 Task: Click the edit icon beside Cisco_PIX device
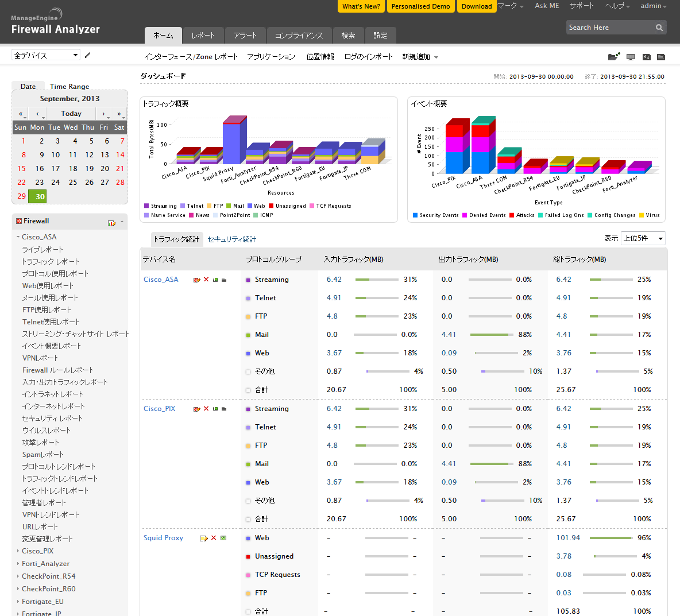197,409
